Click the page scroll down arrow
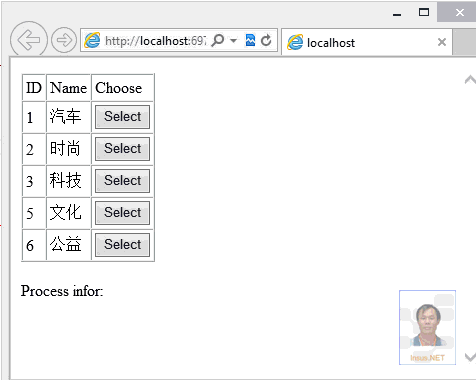476x380 pixels. (470, 357)
